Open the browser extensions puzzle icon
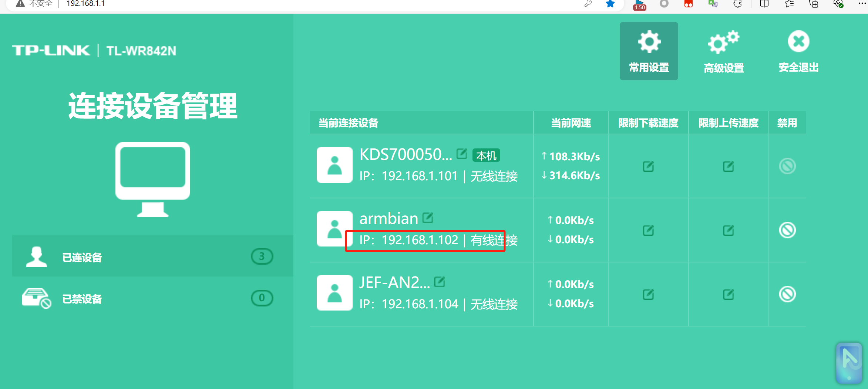The height and width of the screenshot is (389, 868). click(737, 4)
